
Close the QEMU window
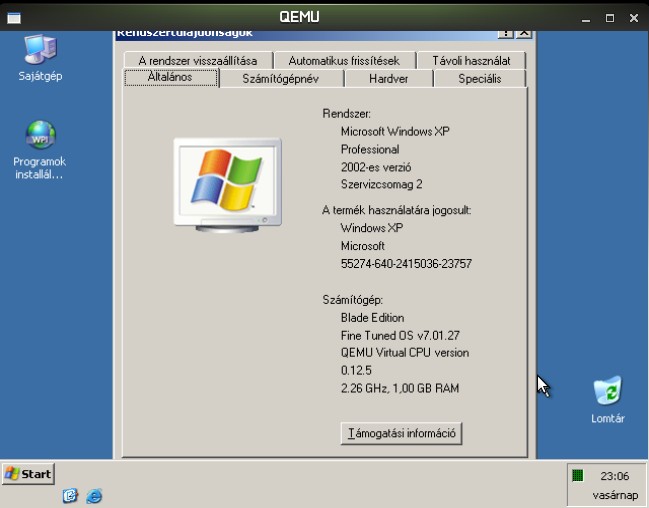(634, 18)
